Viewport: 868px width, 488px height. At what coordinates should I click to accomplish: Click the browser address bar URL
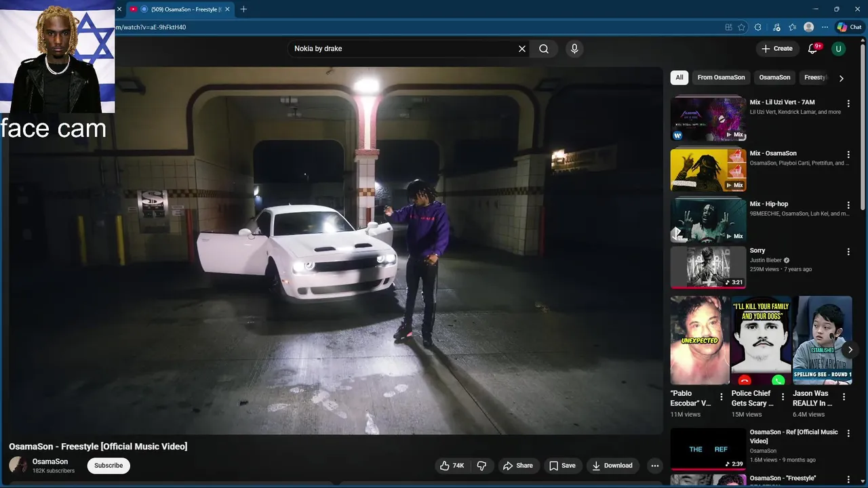tap(152, 27)
